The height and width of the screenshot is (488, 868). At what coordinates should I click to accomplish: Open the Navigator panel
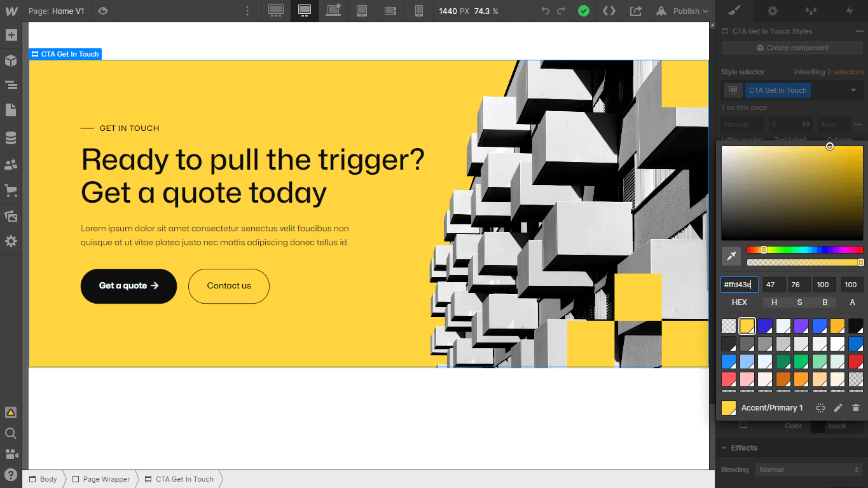(11, 85)
